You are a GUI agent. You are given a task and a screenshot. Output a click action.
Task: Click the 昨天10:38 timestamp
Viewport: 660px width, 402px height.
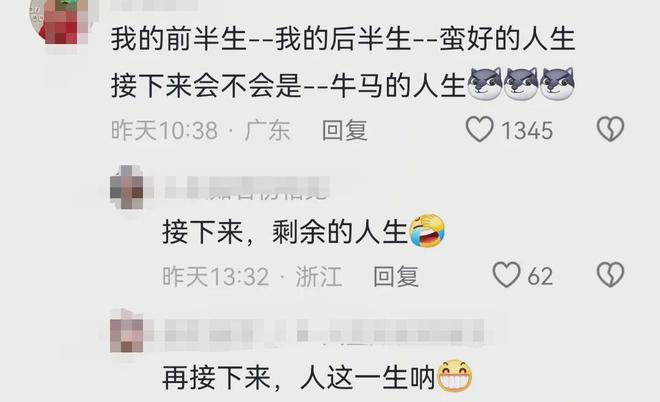pyautogui.click(x=164, y=130)
